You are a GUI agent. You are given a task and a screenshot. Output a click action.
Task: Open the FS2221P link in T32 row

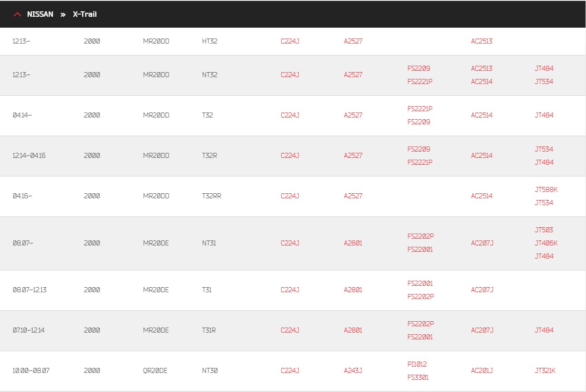coord(420,109)
